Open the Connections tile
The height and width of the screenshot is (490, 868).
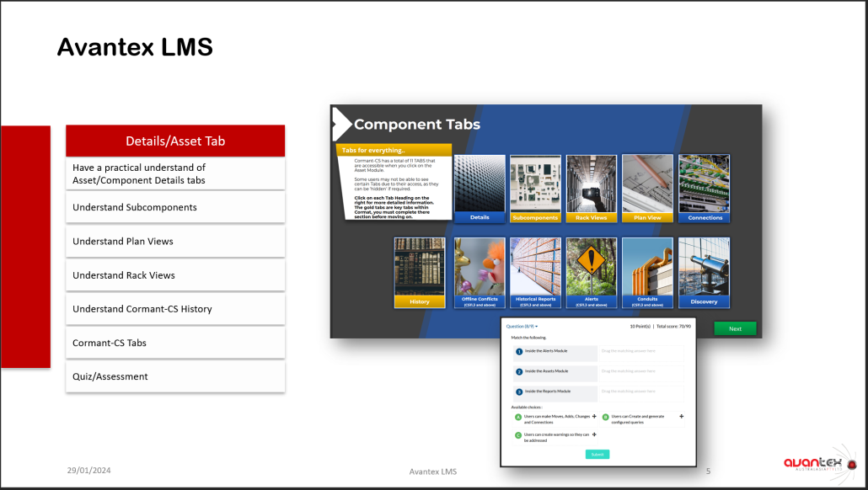(704, 189)
